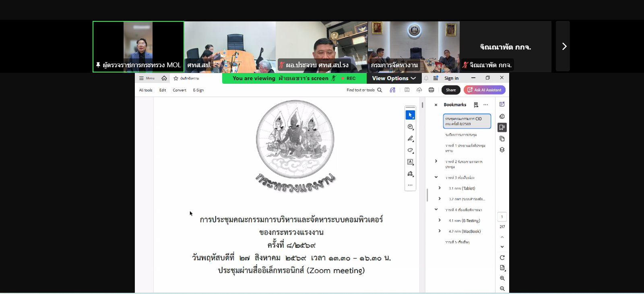Go to previous page arrow
The height and width of the screenshot is (294, 644).
tap(502, 237)
